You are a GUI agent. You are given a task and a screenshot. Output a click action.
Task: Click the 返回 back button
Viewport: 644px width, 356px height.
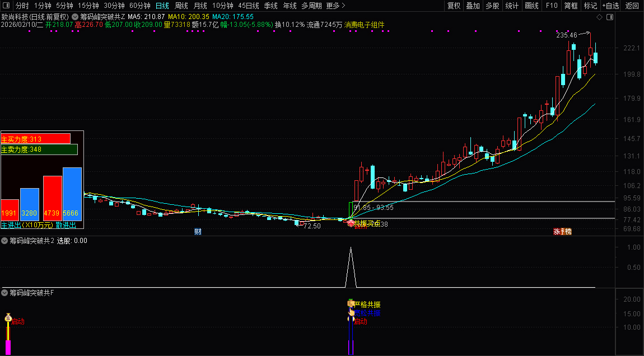click(632, 6)
